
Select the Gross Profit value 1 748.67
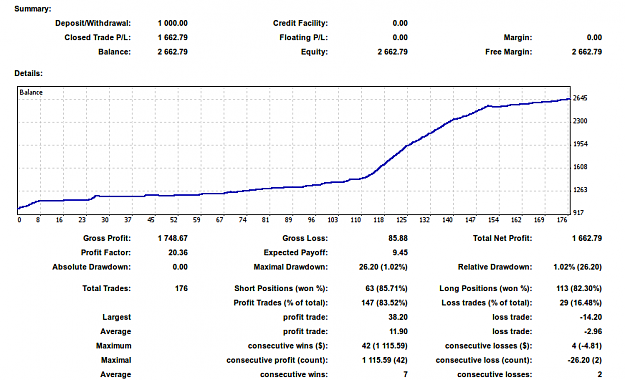173,238
